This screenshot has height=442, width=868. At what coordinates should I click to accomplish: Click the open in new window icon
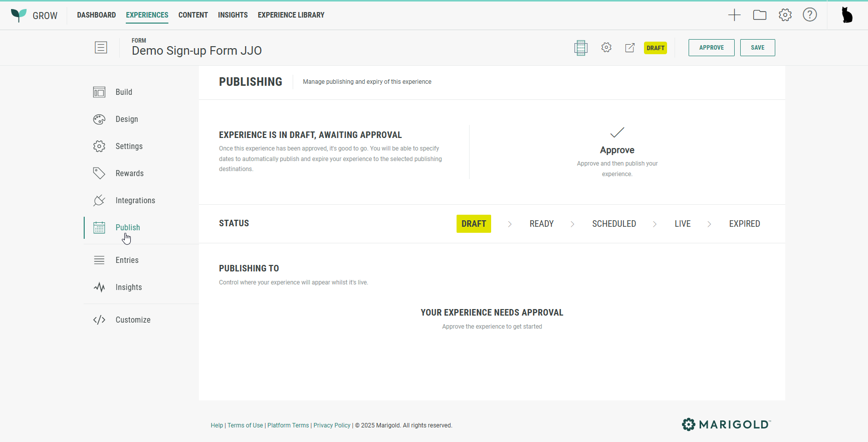tap(630, 48)
